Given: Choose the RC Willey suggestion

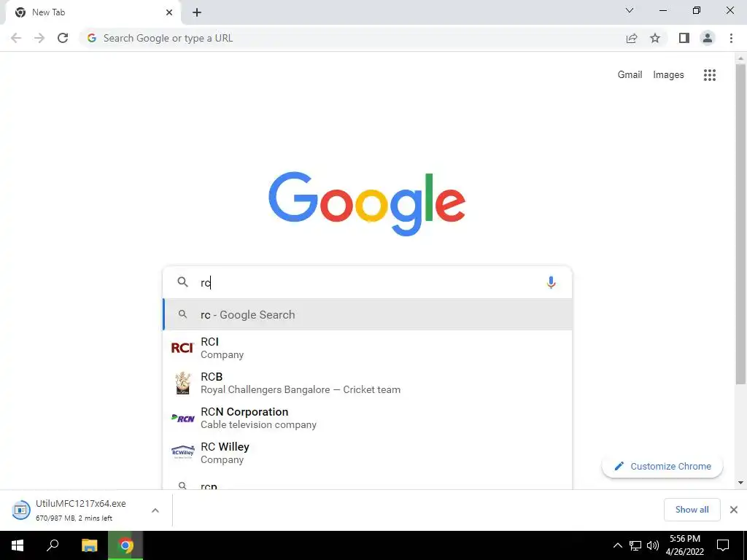Looking at the screenshot, I should (368, 453).
